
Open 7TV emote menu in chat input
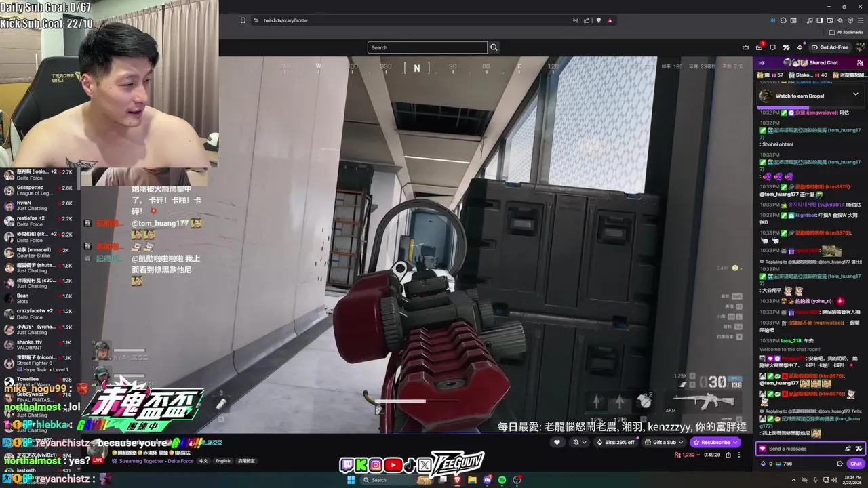[859, 449]
